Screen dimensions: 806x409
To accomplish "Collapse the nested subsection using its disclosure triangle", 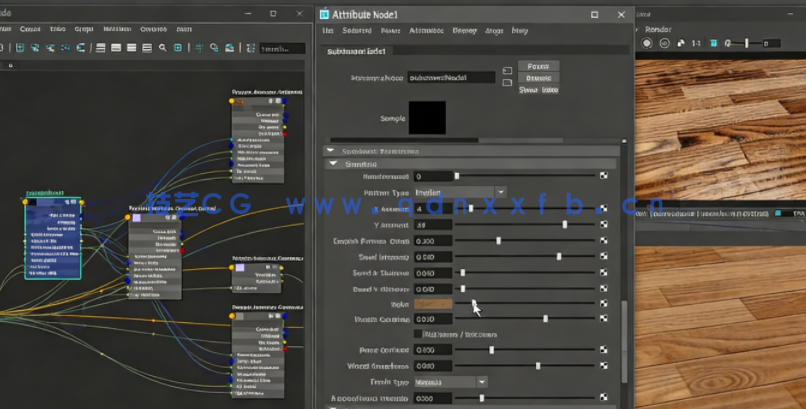I will coord(333,164).
